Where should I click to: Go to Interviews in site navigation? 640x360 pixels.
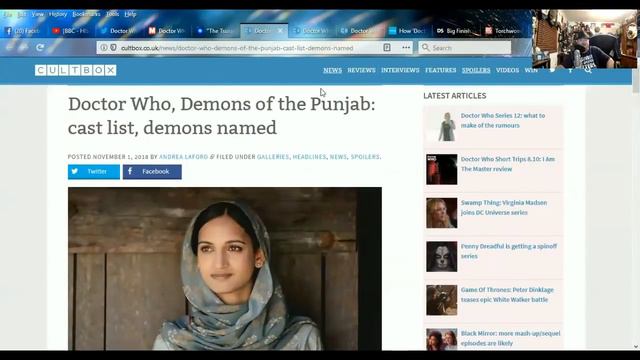(400, 70)
